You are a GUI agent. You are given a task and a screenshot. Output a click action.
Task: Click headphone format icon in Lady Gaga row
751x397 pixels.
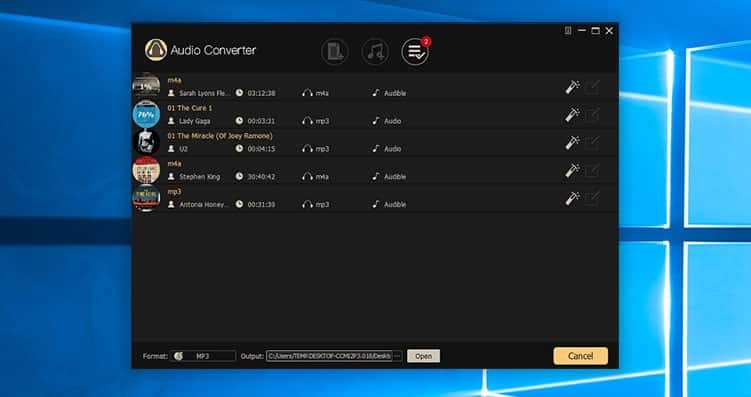pos(307,121)
